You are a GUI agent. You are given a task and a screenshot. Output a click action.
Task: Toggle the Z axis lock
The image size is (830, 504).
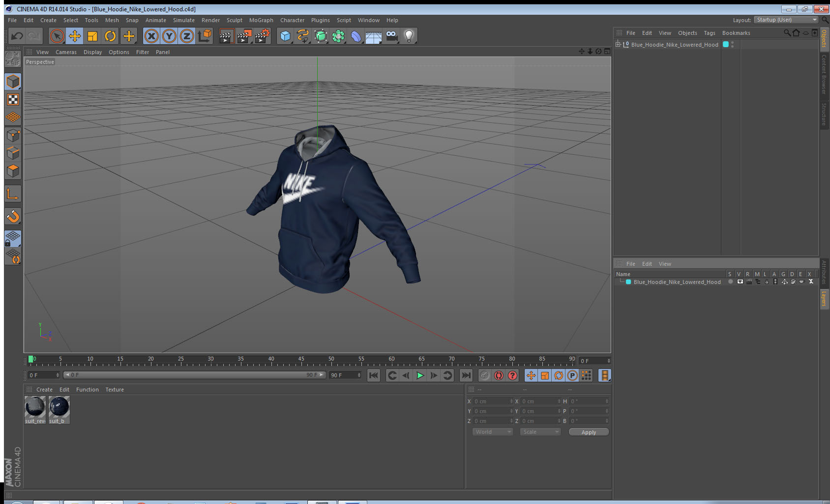coord(187,36)
